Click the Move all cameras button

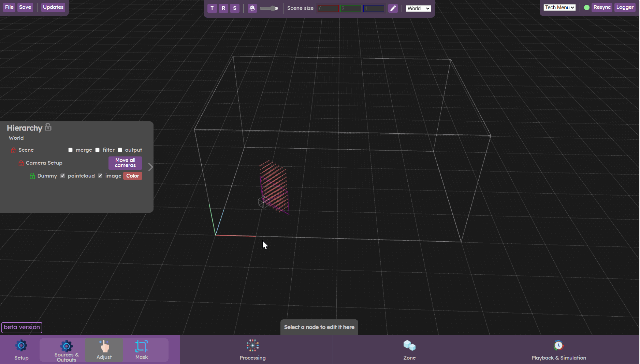(125, 163)
